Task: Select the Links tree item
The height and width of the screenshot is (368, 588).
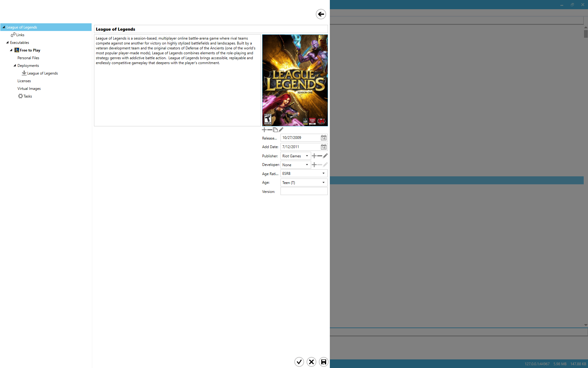Action: pos(20,35)
